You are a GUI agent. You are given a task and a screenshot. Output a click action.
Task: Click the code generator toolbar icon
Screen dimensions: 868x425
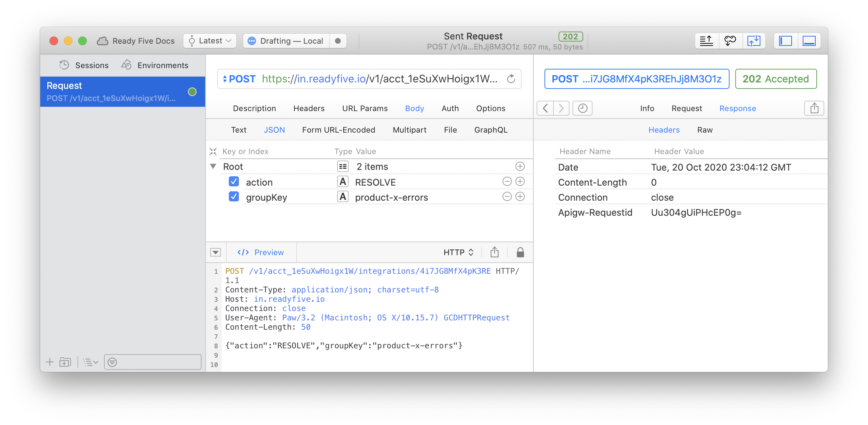tap(730, 41)
